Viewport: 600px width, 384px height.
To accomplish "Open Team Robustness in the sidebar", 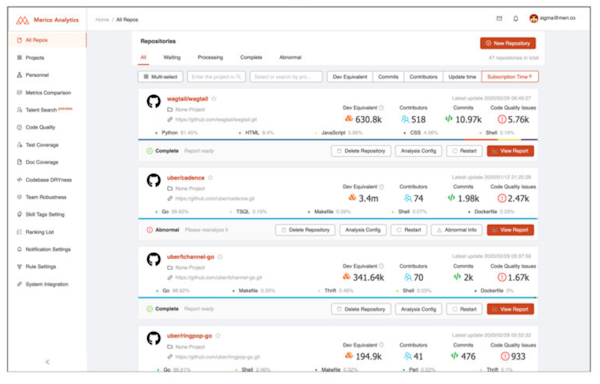I will pyautogui.click(x=47, y=197).
